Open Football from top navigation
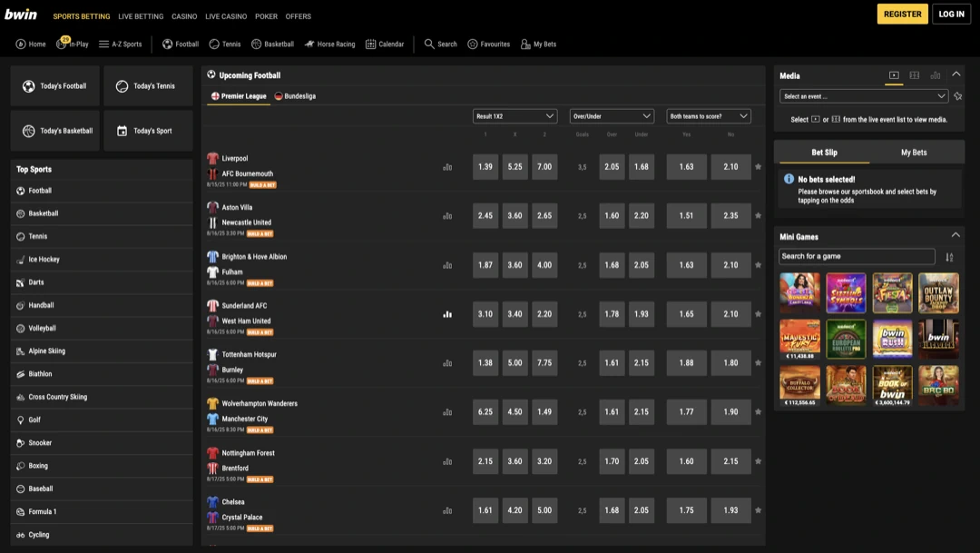This screenshot has width=980, height=553. (181, 44)
